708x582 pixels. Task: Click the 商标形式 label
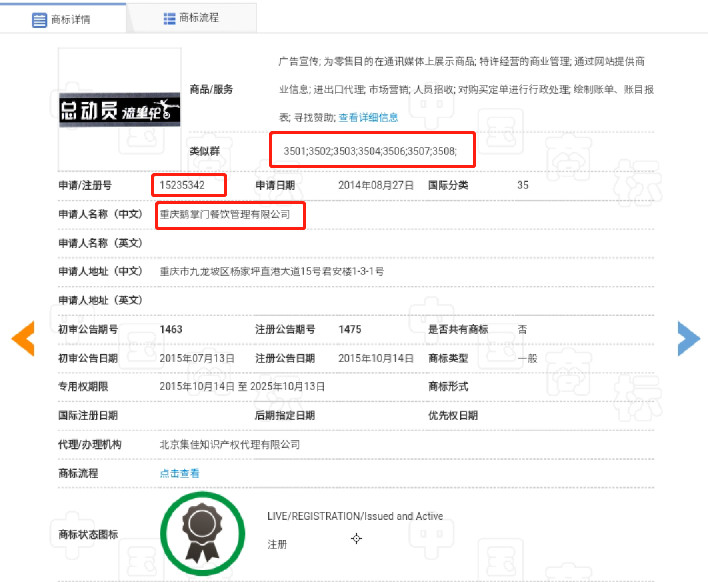point(448,386)
